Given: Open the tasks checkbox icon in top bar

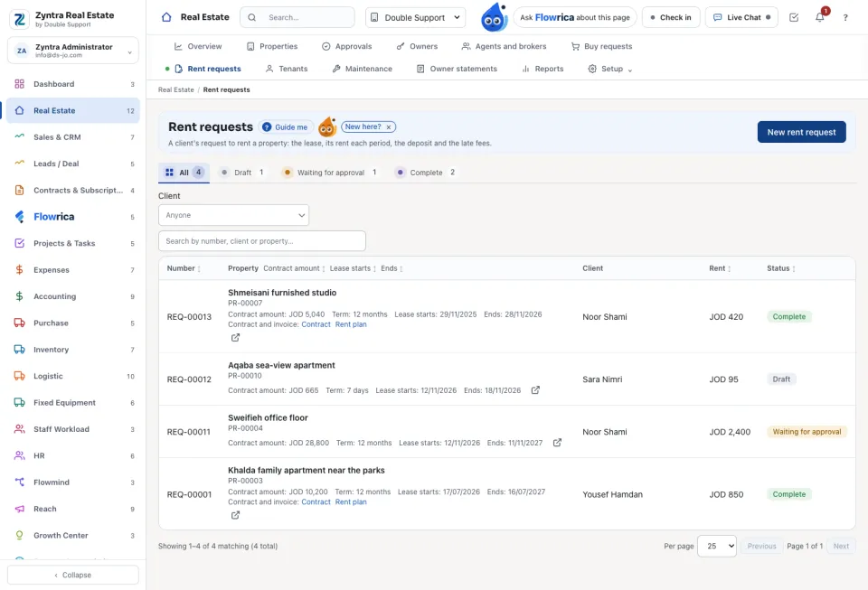Looking at the screenshot, I should pos(794,18).
